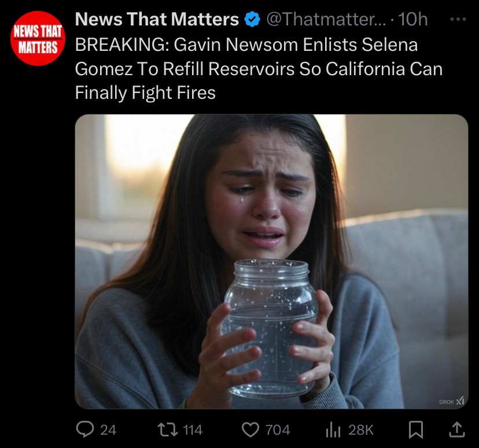Viewport: 479px width, 448px height.
Task: Open the attached crying woman image
Action: point(271,261)
